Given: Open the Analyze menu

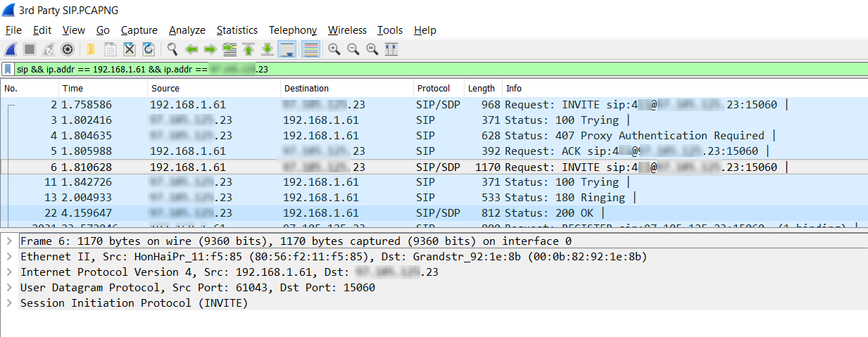Looking at the screenshot, I should pos(187,30).
